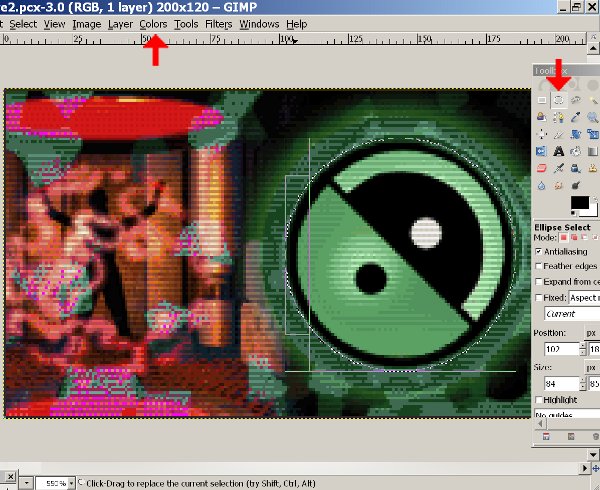Tick the Highlight checkbox
This screenshot has height=490, width=600.
[x=540, y=400]
